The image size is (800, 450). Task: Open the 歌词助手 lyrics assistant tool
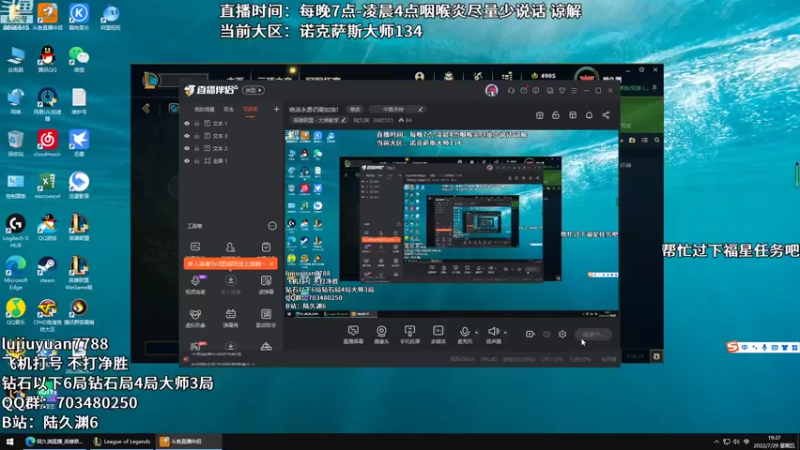tap(266, 318)
